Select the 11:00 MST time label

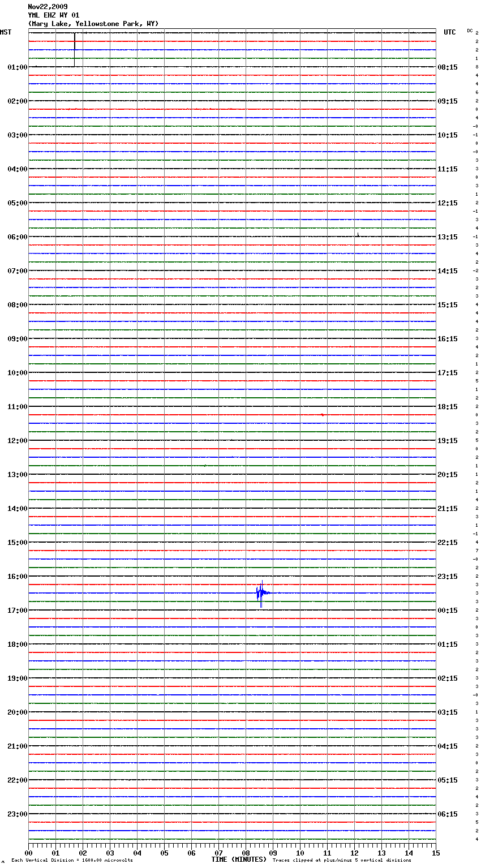coord(18,407)
